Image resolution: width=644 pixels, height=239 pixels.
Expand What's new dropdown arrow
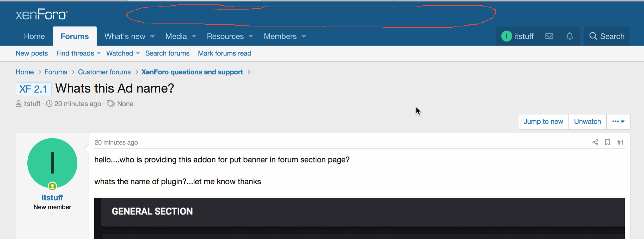coord(152,36)
